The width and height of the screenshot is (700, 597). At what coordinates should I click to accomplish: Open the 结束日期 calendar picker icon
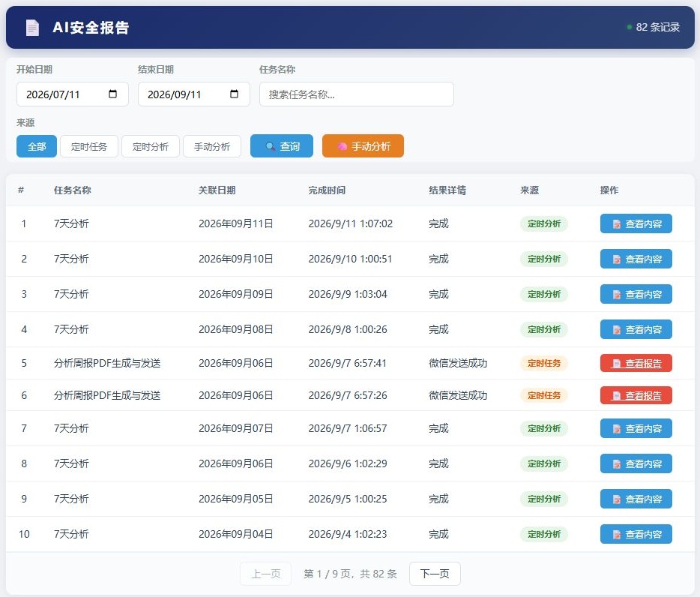(x=234, y=94)
